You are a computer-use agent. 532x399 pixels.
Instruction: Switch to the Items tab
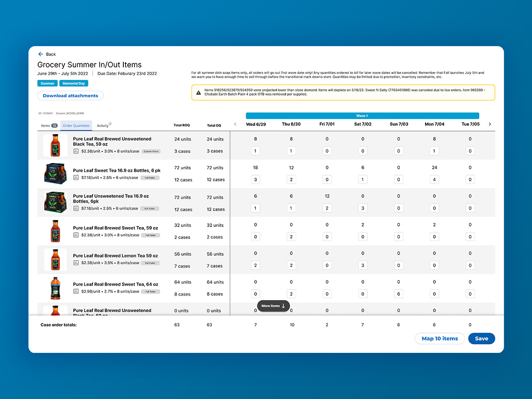tap(49, 125)
